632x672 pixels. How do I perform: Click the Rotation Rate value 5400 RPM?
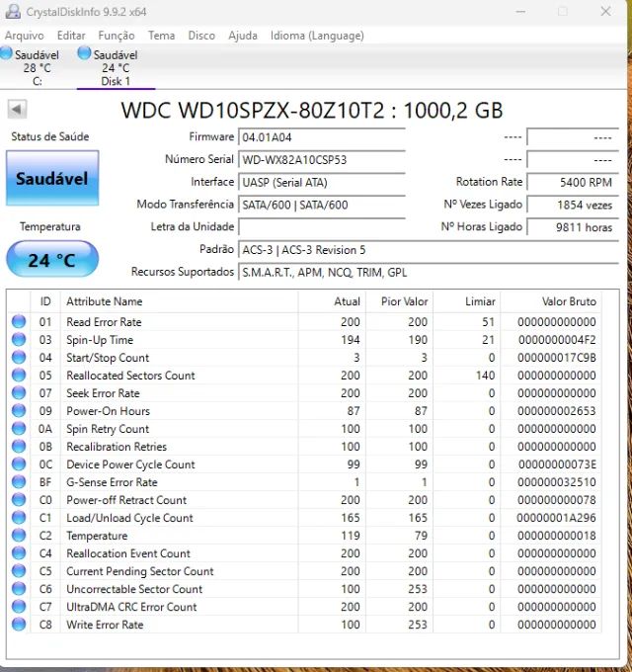(573, 183)
